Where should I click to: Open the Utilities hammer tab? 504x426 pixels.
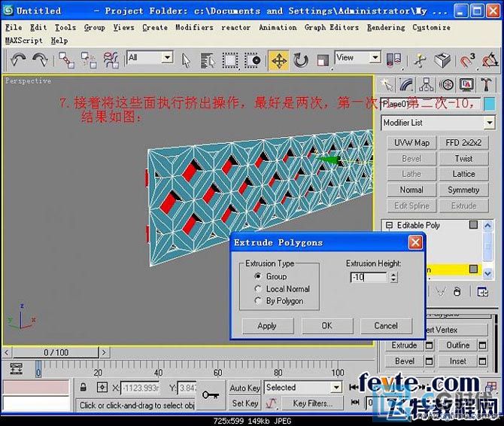486,85
